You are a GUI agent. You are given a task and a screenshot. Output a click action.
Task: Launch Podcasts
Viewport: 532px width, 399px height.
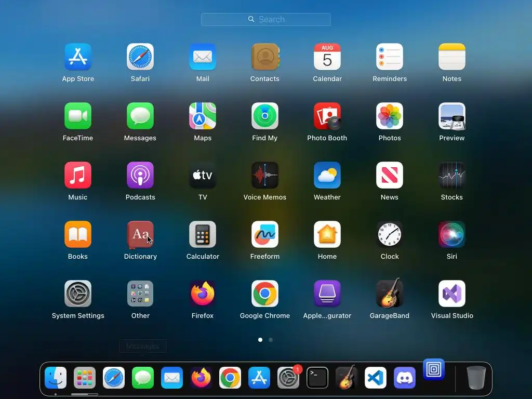[140, 175]
